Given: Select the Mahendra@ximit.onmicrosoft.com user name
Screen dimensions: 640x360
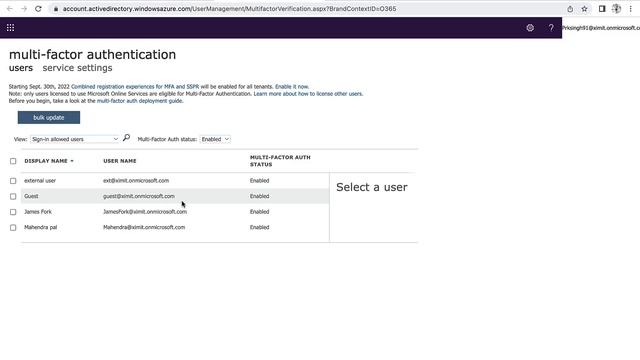Looking at the screenshot, I should (144, 227).
